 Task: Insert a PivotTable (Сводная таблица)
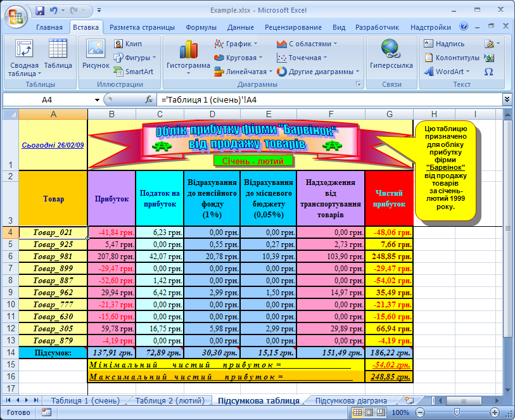click(24, 58)
